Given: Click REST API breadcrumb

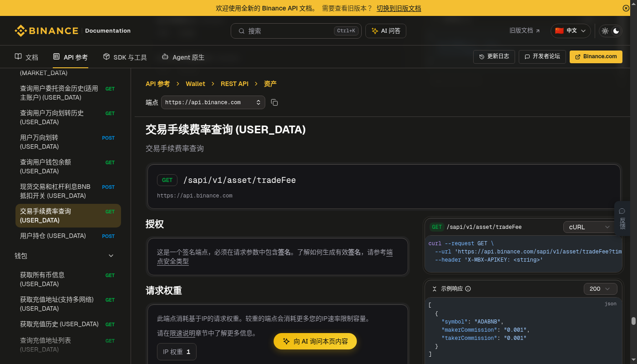Looking at the screenshot, I should point(234,84).
